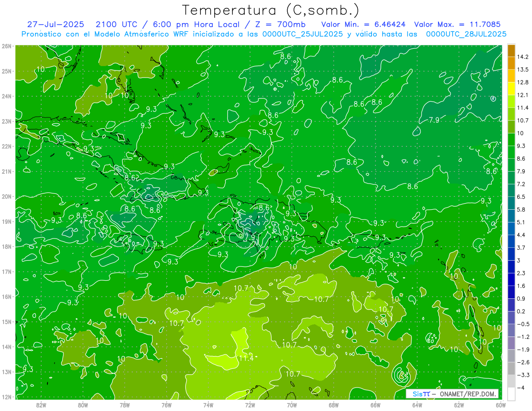Click the orange swatch between 14.2 and 13.5
This screenshot has height=411, width=532.
coord(511,63)
